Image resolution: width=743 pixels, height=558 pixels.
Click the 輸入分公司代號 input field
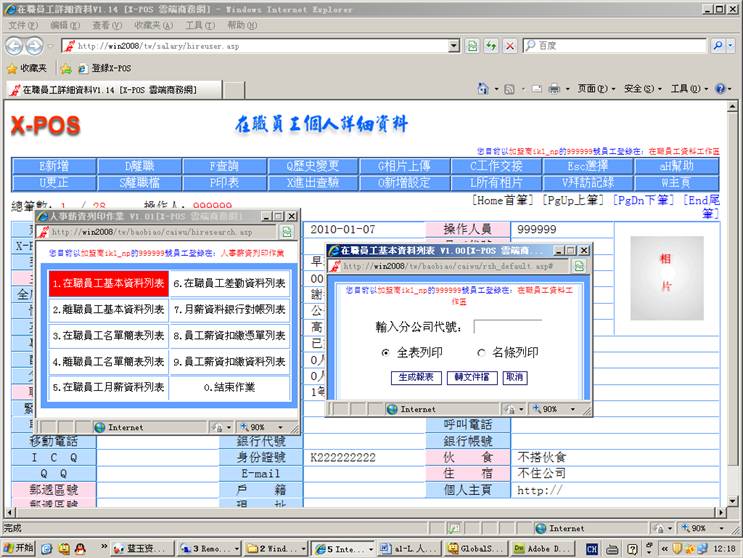(507, 327)
